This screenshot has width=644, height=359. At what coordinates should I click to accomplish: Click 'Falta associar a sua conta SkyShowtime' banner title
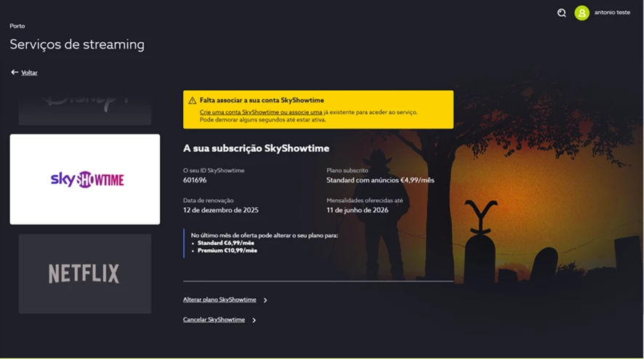(x=262, y=100)
